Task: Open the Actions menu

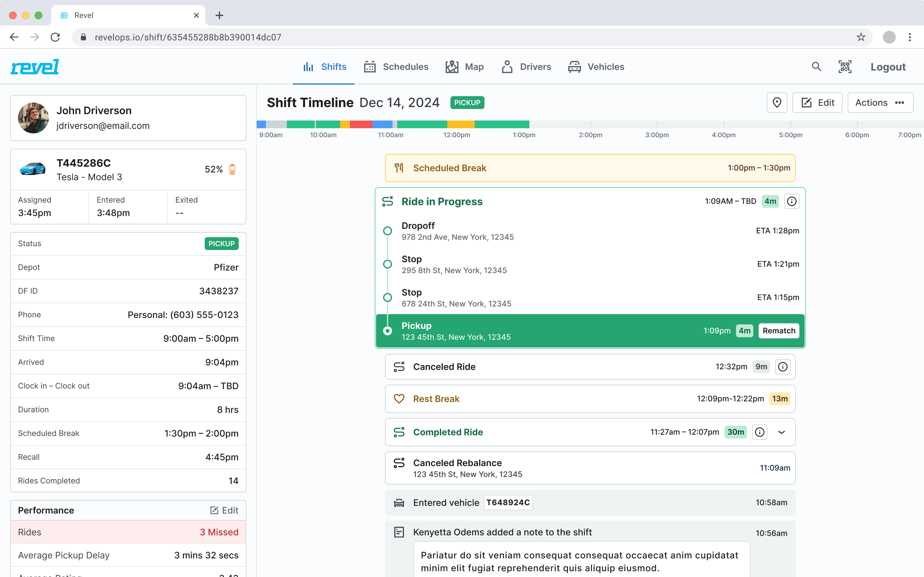Action: (x=880, y=103)
